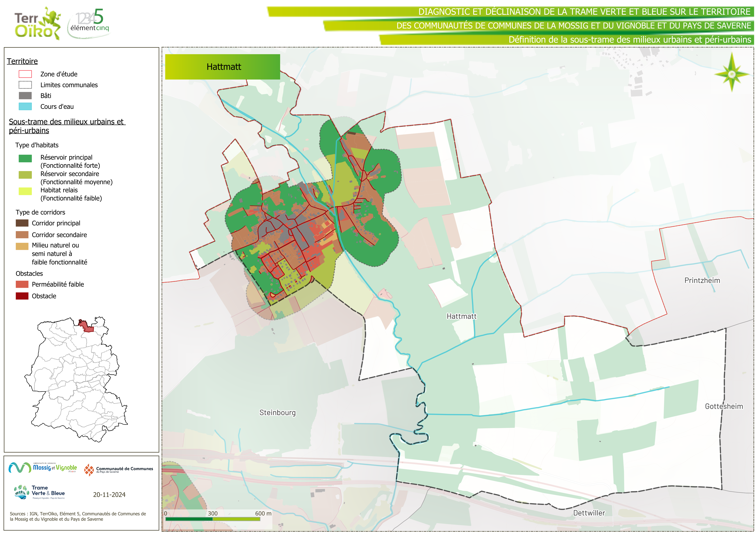Click the Cours d'eau blue swatch
The image size is (756, 534).
tap(25, 106)
